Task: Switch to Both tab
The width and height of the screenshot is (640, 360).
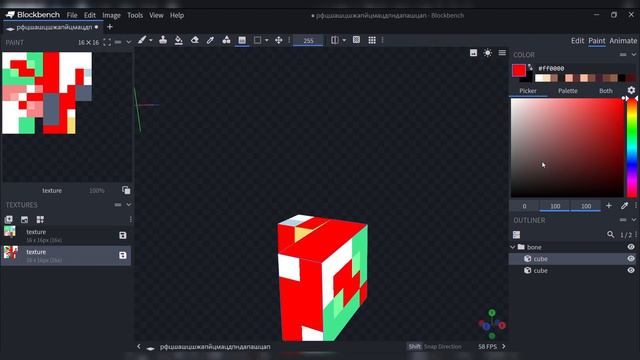Action: [605, 91]
